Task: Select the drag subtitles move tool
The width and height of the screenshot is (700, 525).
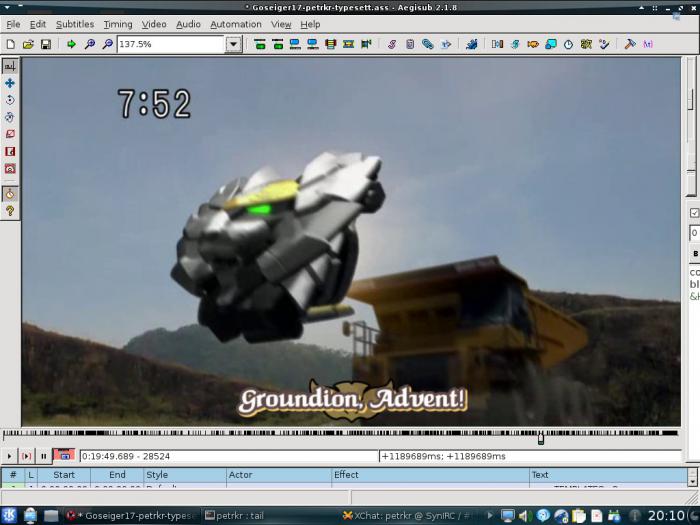Action: (10, 83)
